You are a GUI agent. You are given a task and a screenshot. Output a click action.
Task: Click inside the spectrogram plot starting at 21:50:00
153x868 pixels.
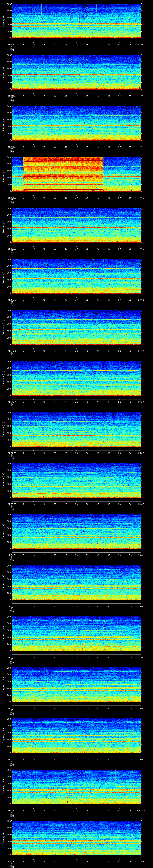pyautogui.click(x=77, y=327)
